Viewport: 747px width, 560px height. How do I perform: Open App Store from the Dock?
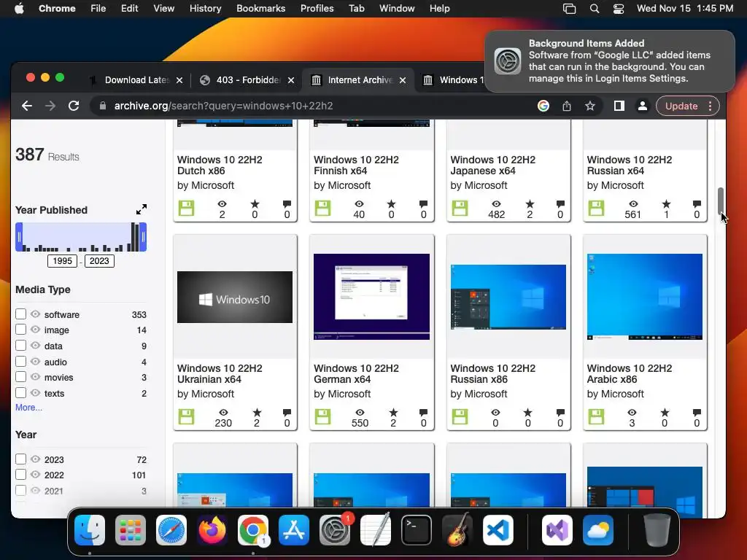click(x=293, y=530)
